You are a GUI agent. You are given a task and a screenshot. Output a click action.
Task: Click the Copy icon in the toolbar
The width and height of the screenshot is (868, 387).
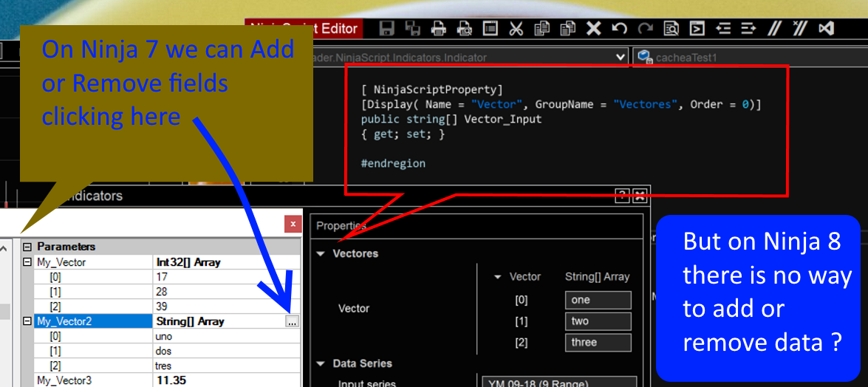(542, 28)
